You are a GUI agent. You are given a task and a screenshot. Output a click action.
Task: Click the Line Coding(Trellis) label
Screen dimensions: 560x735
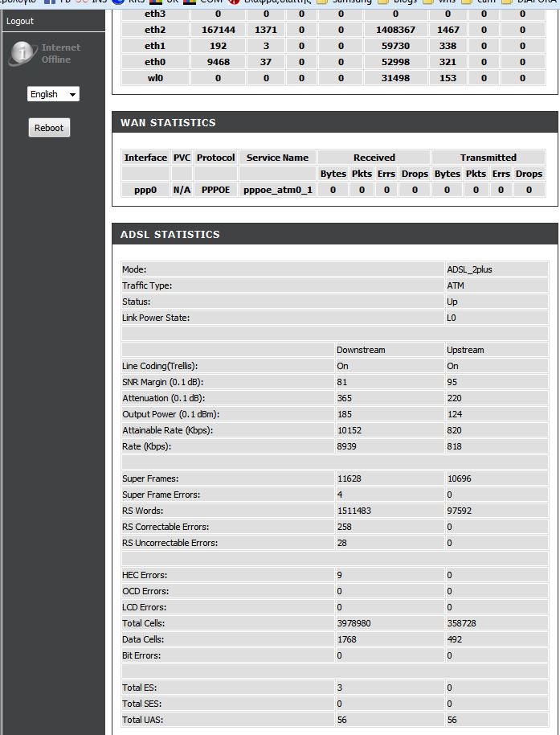[x=160, y=366]
